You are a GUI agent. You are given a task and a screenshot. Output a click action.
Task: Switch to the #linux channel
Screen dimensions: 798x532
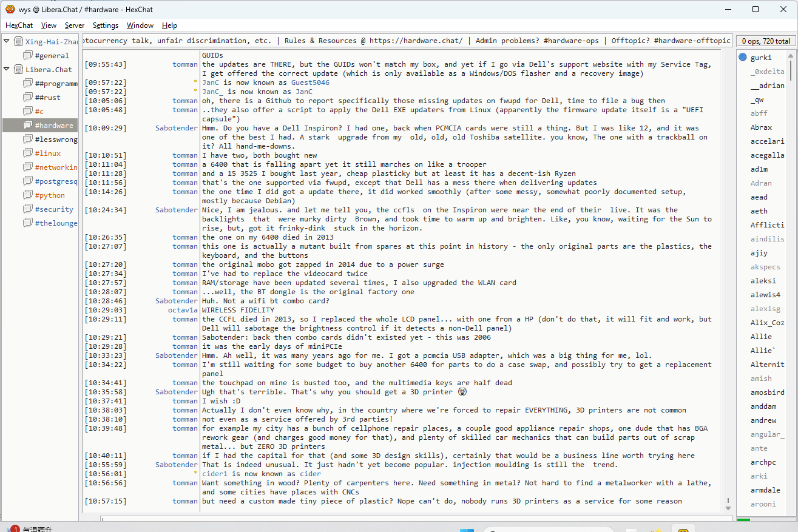[x=48, y=153]
